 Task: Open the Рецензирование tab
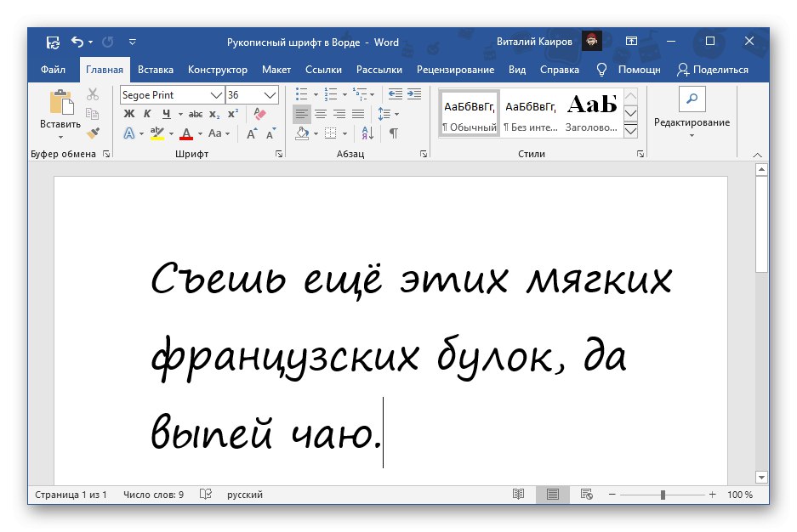click(455, 70)
